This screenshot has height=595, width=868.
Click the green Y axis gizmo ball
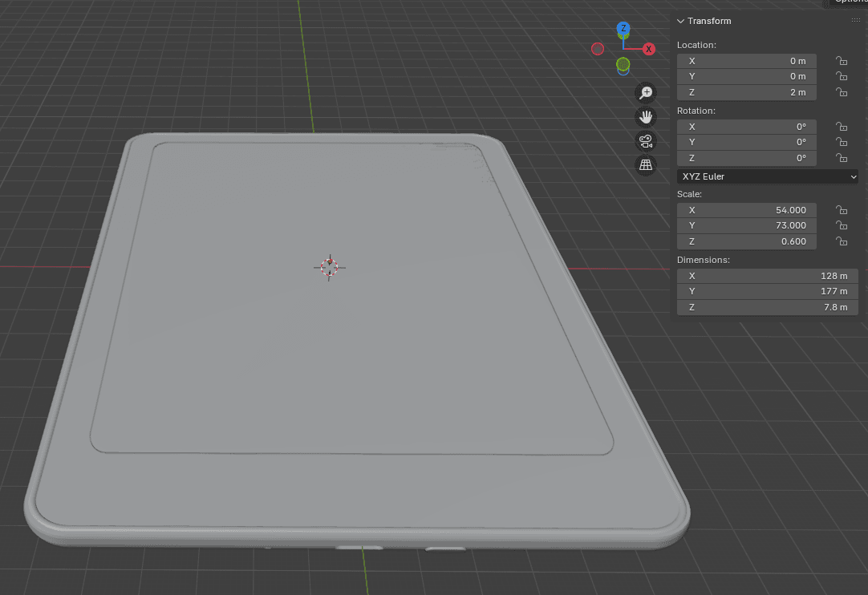(x=623, y=64)
